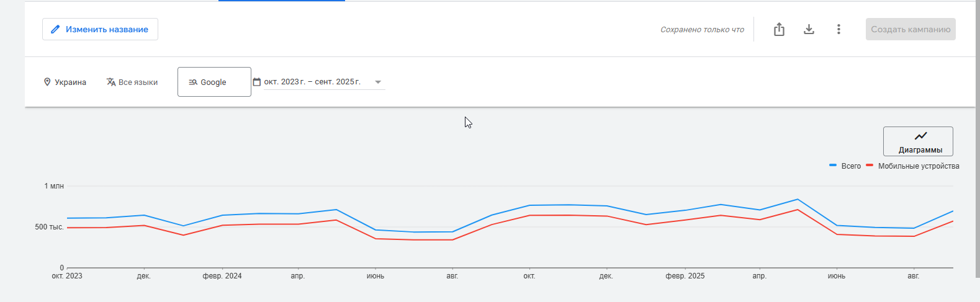Screen dimensions: 980x302
Task: Open the date range окт. 2023 – сент. 2025
Action: pyautogui.click(x=312, y=82)
